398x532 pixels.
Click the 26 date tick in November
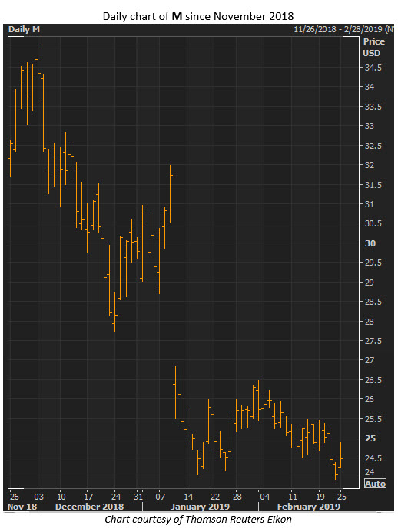click(x=15, y=497)
